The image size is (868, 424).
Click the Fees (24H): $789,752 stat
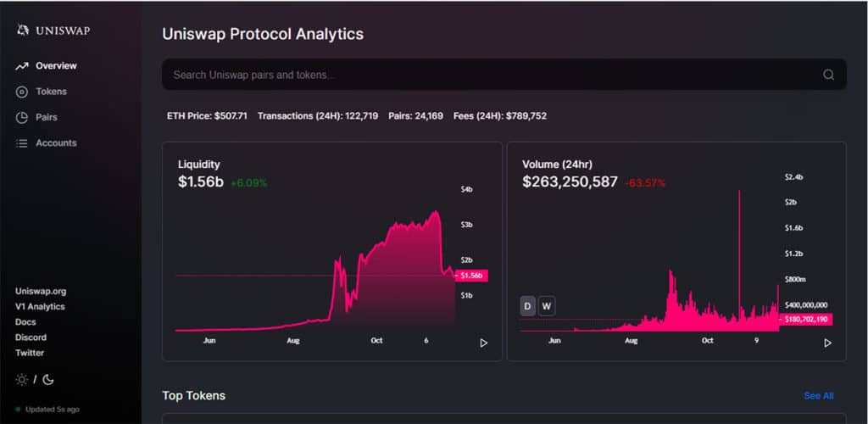[500, 116]
